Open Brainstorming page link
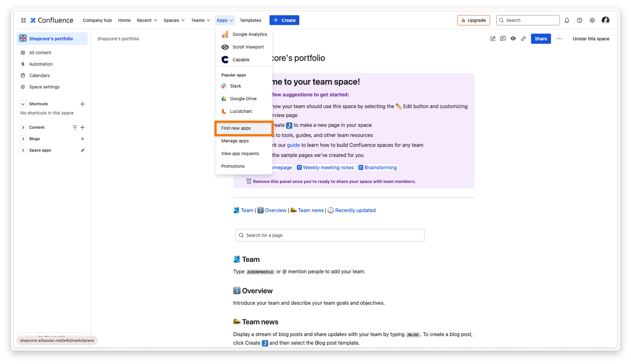Screen dimensions: 631x364 pos(378,168)
